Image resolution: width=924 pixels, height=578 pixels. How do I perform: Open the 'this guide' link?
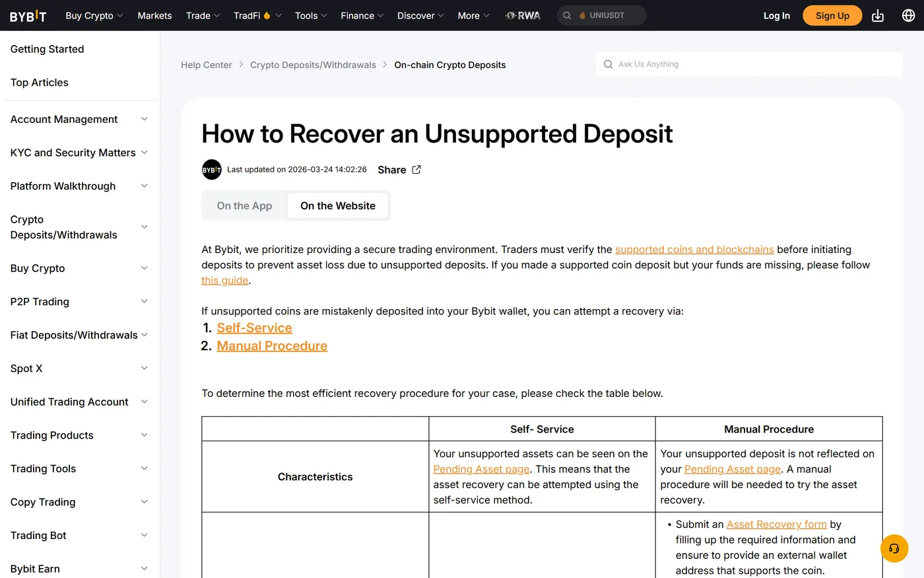click(x=225, y=281)
